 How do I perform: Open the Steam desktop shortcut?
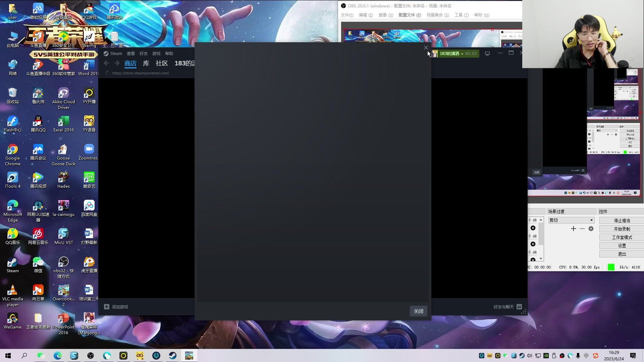tap(13, 265)
